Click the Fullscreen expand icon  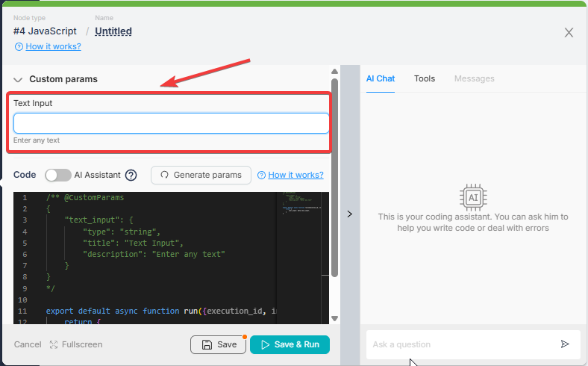click(x=54, y=344)
